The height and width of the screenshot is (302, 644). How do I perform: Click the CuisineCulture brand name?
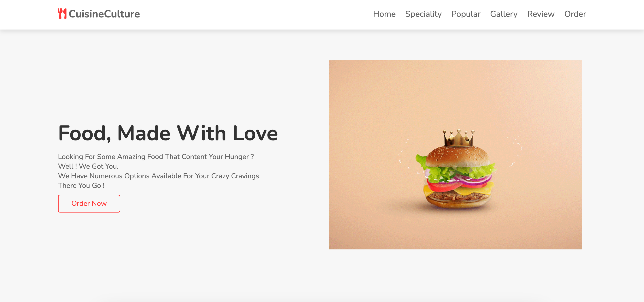[104, 14]
